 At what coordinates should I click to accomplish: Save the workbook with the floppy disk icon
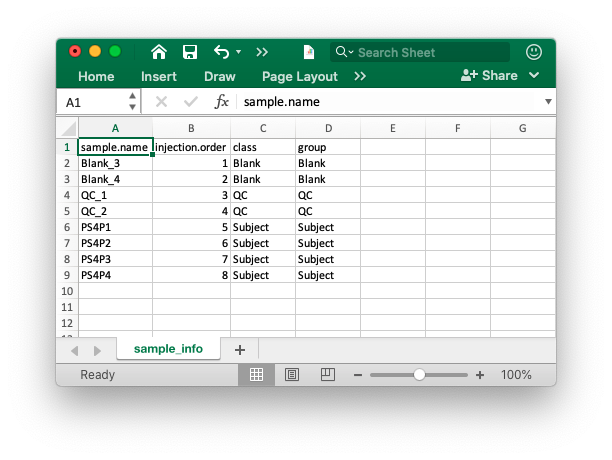pyautogui.click(x=190, y=52)
